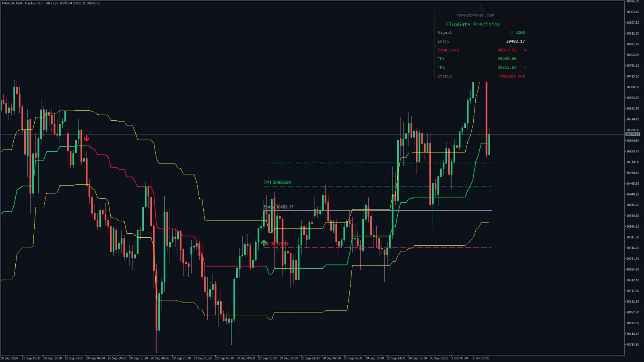The width and height of the screenshot is (644, 362).
Task: Click the red down-arrow sell signal marker
Action: (87, 138)
